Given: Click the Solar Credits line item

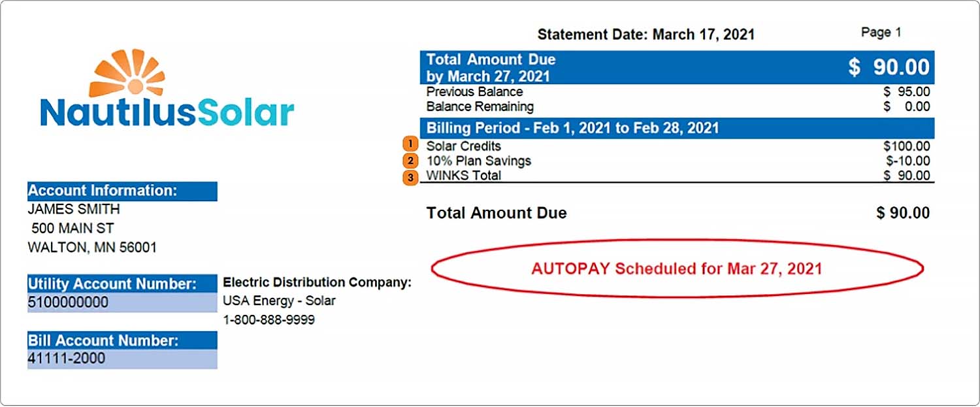Looking at the screenshot, I should click(x=464, y=146).
